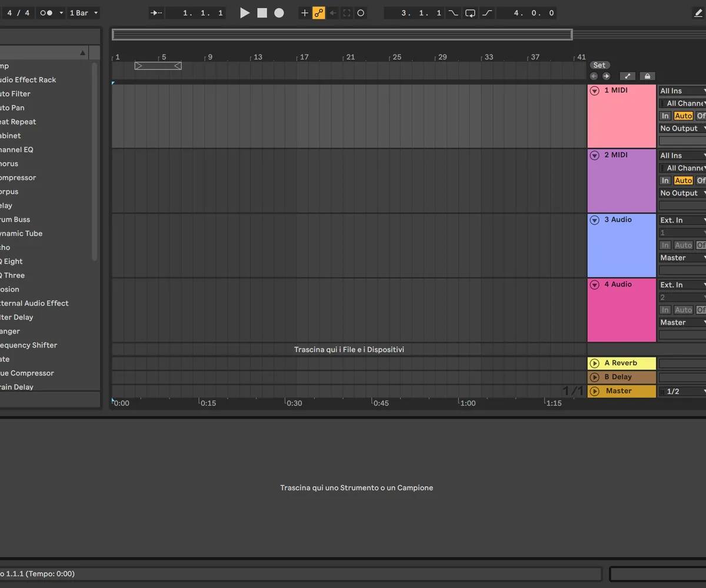
Task: Set 2 MIDI monitor to Auto
Action: pos(683,181)
